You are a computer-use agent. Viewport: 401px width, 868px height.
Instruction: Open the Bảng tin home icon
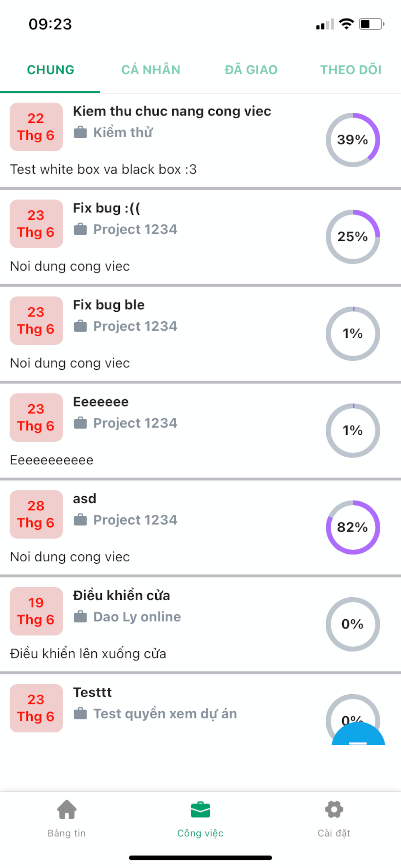(67, 809)
